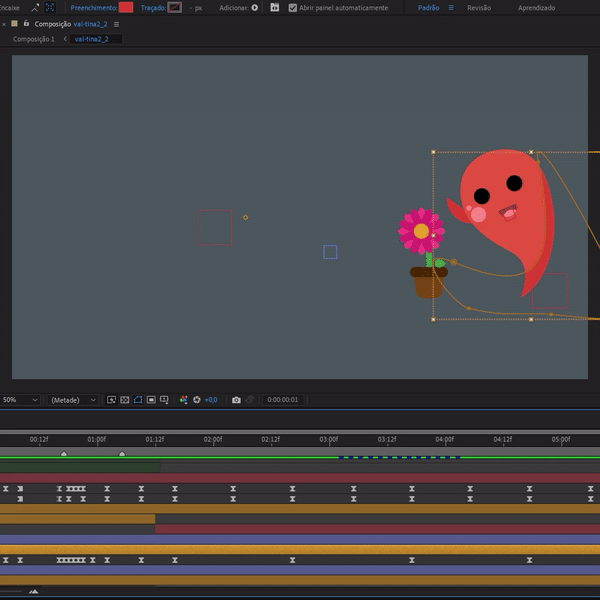The image size is (600, 600).
Task: Switch to the Revisão workspace
Action: (x=479, y=7)
